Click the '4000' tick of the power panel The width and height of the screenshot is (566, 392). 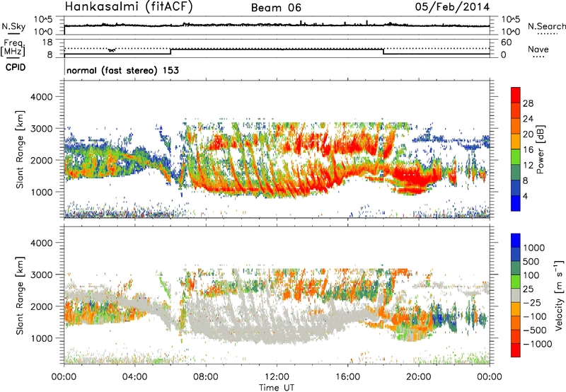41,97
